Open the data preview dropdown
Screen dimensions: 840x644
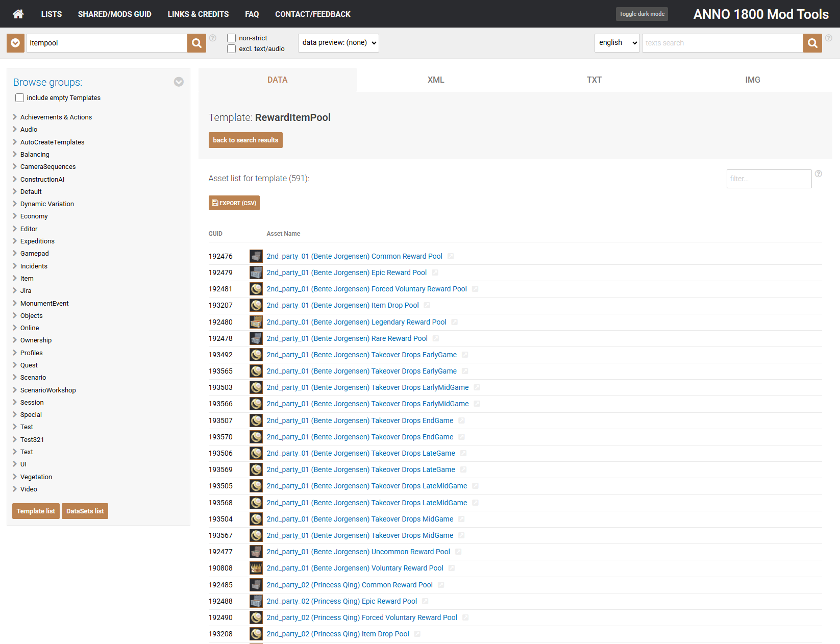click(338, 43)
